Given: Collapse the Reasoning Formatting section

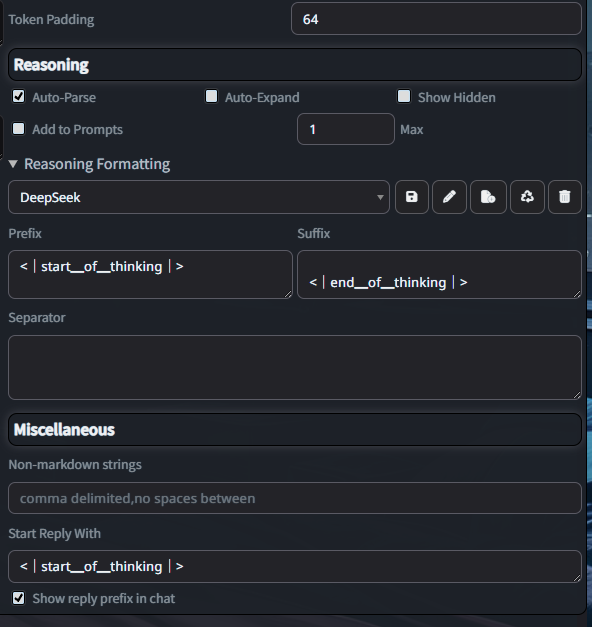Looking at the screenshot, I should tap(89, 164).
